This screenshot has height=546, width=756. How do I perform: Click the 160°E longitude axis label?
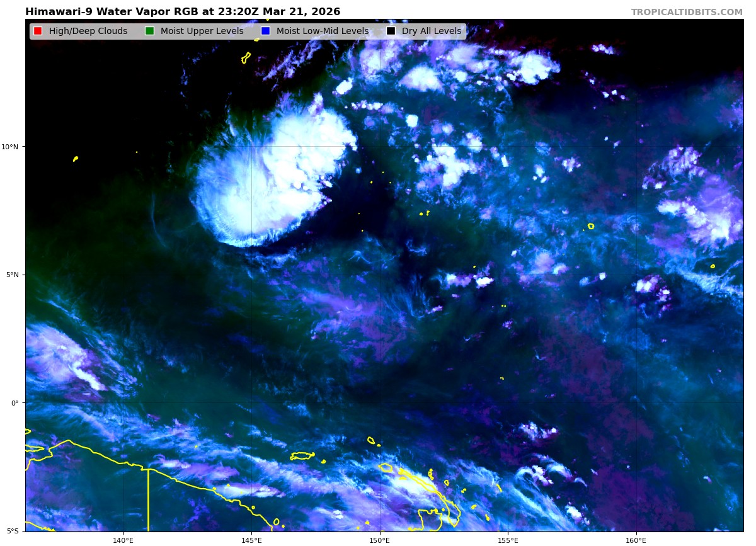636,540
